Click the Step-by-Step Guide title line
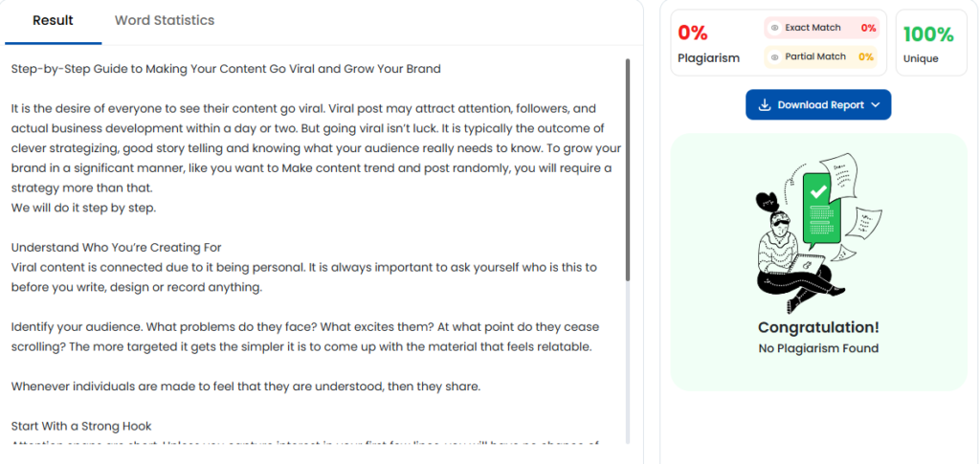Viewport: 980px width, 464px height. [226, 69]
